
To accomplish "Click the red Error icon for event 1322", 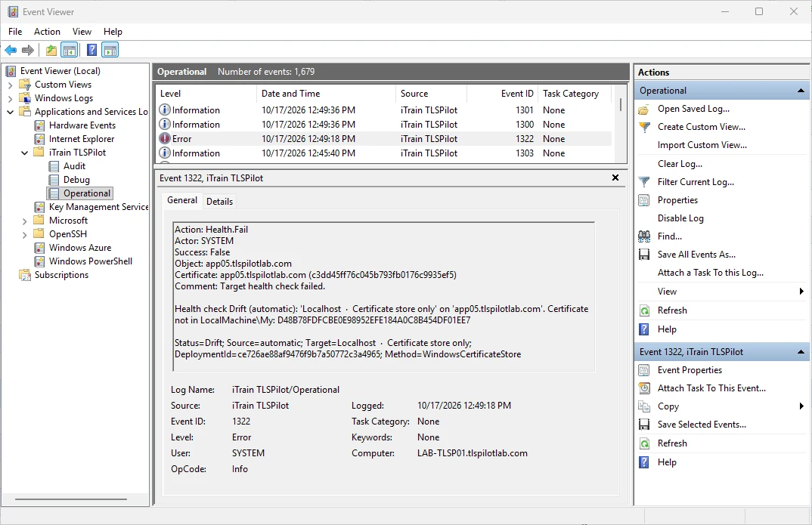I will (x=165, y=139).
